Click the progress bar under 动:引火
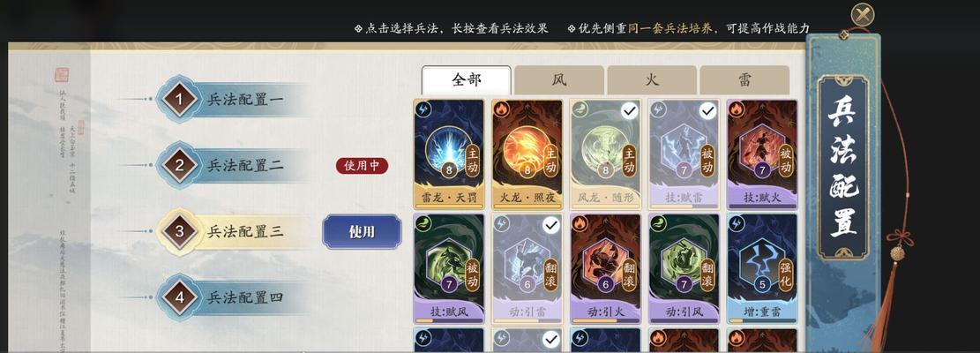This screenshot has height=353, width=980. pyautogui.click(x=605, y=321)
